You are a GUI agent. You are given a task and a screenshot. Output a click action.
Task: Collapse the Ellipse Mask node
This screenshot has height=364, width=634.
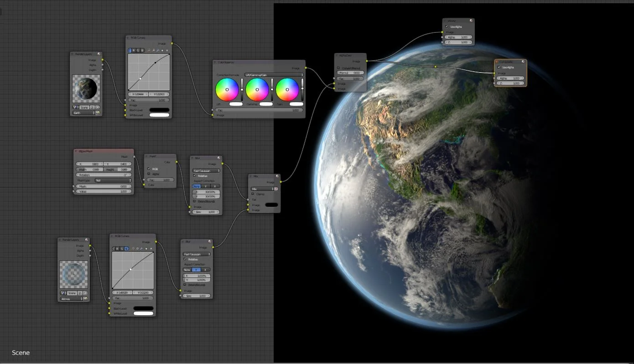click(76, 151)
